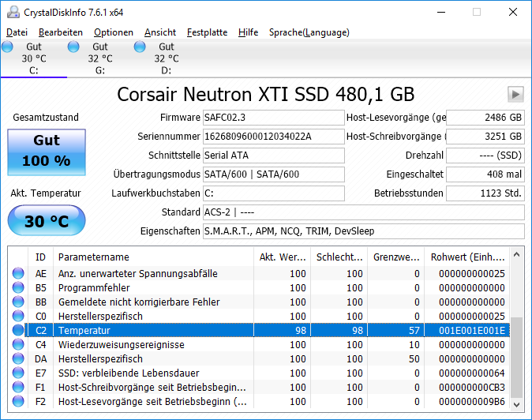This screenshot has width=532, height=420.
Task: Click the Firmware field SAFC02.3
Action: pos(274,118)
